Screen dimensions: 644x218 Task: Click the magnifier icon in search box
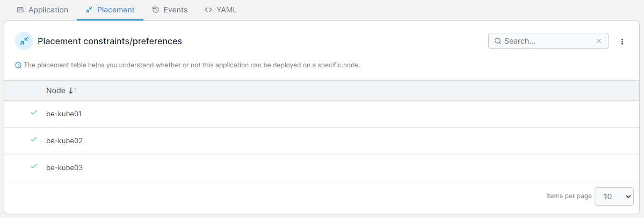[498, 41]
